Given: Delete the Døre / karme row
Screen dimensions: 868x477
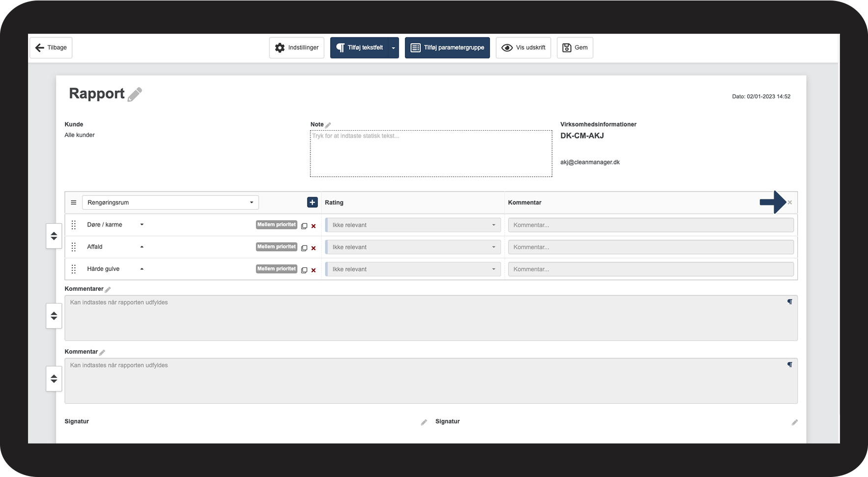Looking at the screenshot, I should (313, 226).
